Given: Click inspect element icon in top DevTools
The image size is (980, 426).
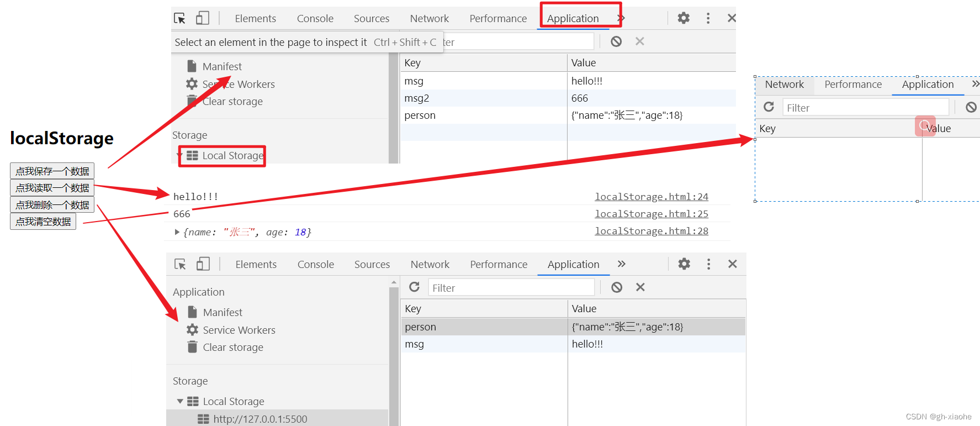Looking at the screenshot, I should [x=180, y=18].
